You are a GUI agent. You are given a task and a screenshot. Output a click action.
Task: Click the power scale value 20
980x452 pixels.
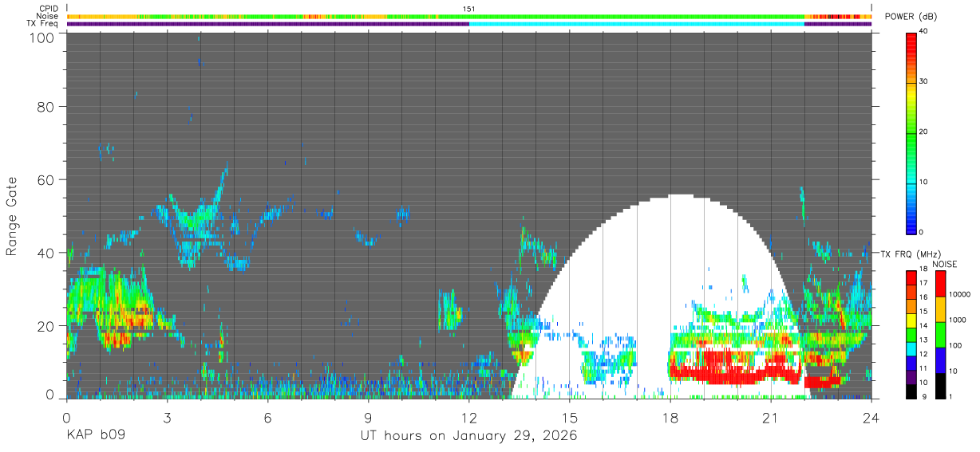coord(924,132)
